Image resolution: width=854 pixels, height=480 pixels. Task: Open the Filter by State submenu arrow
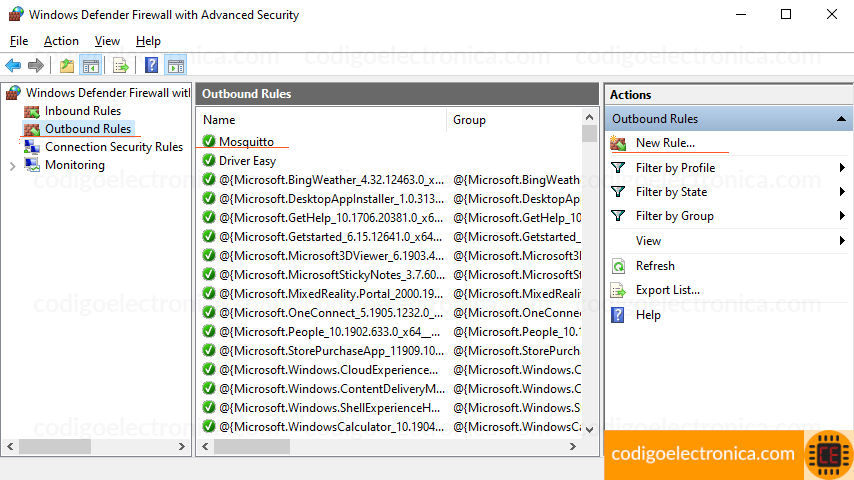tap(842, 192)
